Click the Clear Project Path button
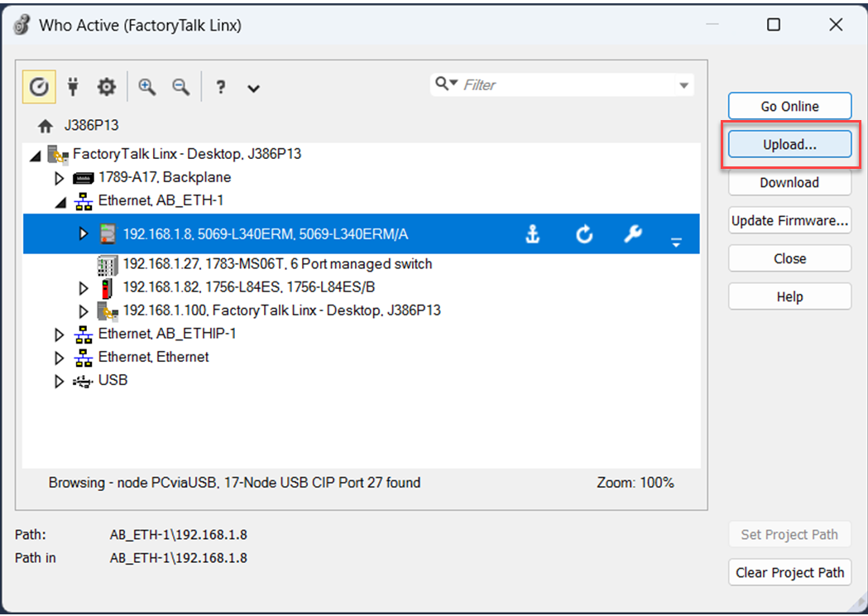The height and width of the screenshot is (616, 868). click(x=789, y=572)
